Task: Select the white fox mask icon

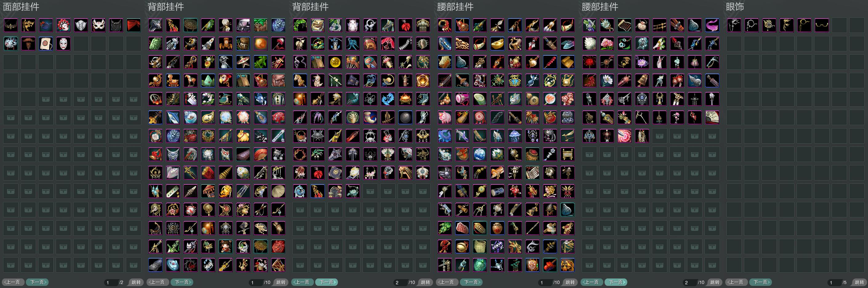Action: pyautogui.click(x=98, y=25)
